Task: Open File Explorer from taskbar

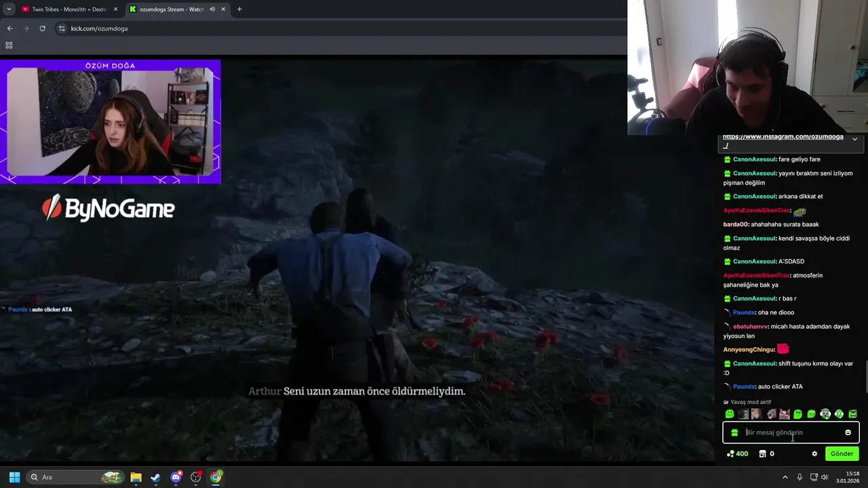Action: 136,477
